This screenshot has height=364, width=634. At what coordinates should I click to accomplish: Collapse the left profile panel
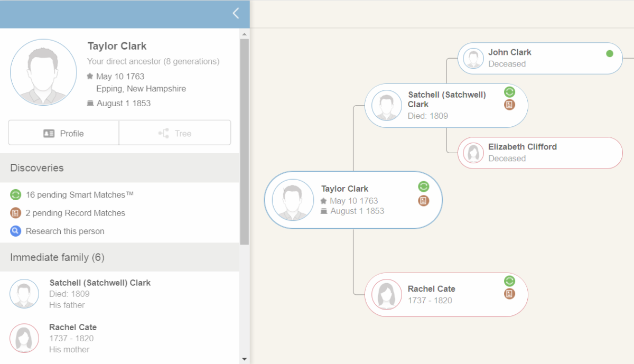[x=235, y=13]
